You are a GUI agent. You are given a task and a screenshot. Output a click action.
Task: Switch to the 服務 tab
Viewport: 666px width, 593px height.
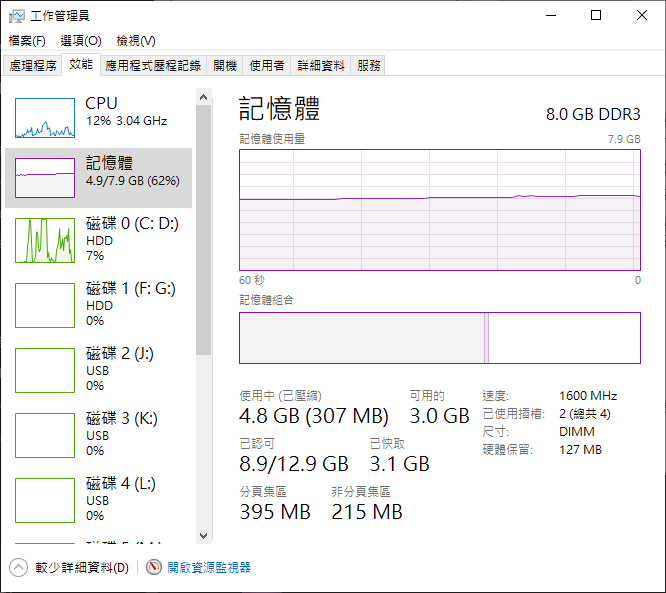(x=368, y=65)
